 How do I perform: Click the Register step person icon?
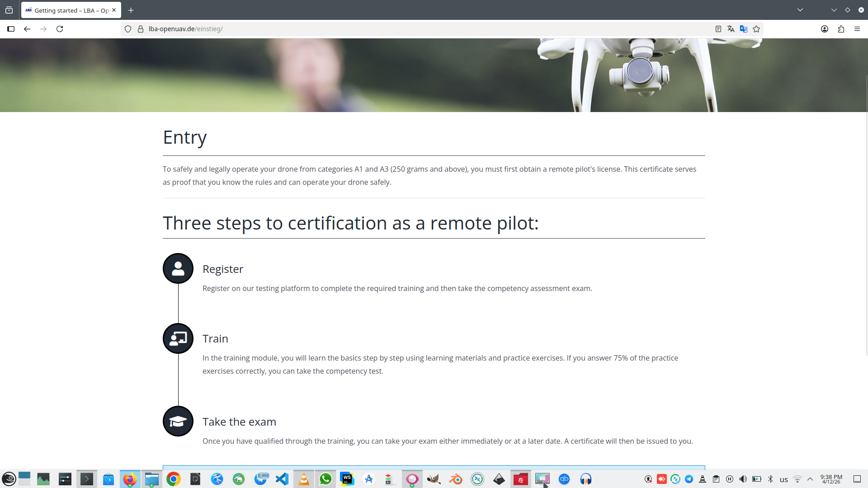pyautogui.click(x=178, y=268)
